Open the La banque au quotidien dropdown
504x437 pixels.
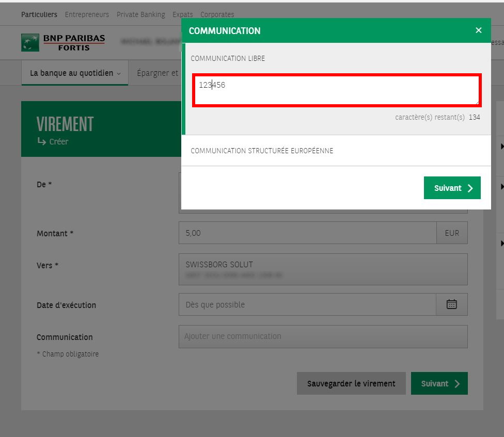[74, 73]
